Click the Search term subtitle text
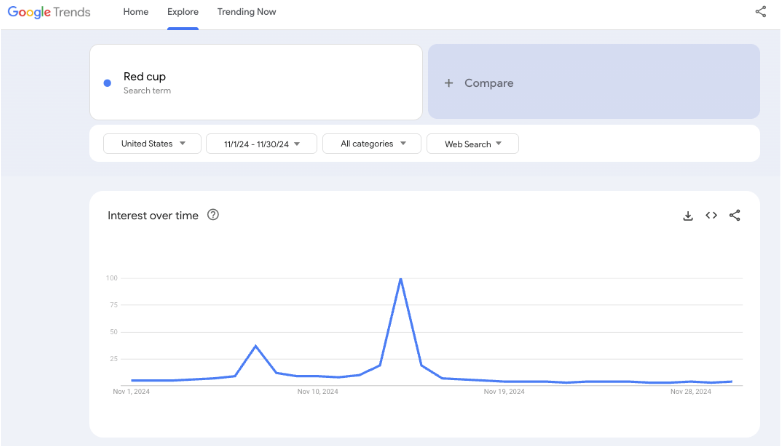Viewport: 781px width, 446px height. tap(147, 91)
